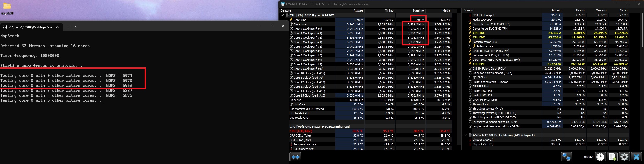Start logging with the sheet-plus icon

[612, 157]
